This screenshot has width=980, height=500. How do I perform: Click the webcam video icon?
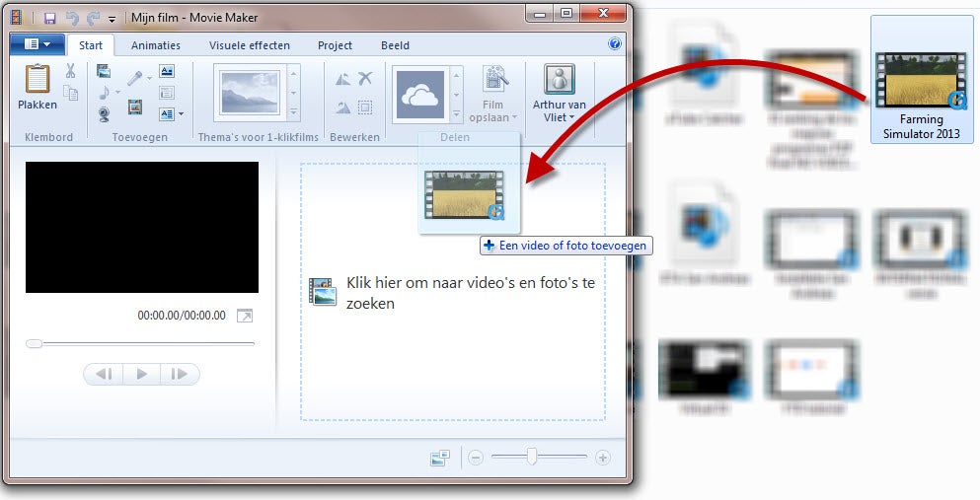104,113
